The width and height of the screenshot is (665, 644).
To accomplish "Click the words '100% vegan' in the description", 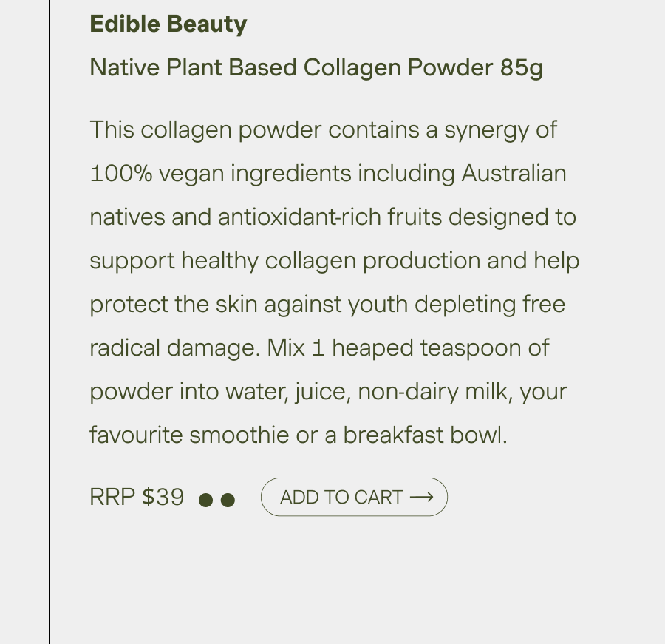I will pyautogui.click(x=157, y=174).
